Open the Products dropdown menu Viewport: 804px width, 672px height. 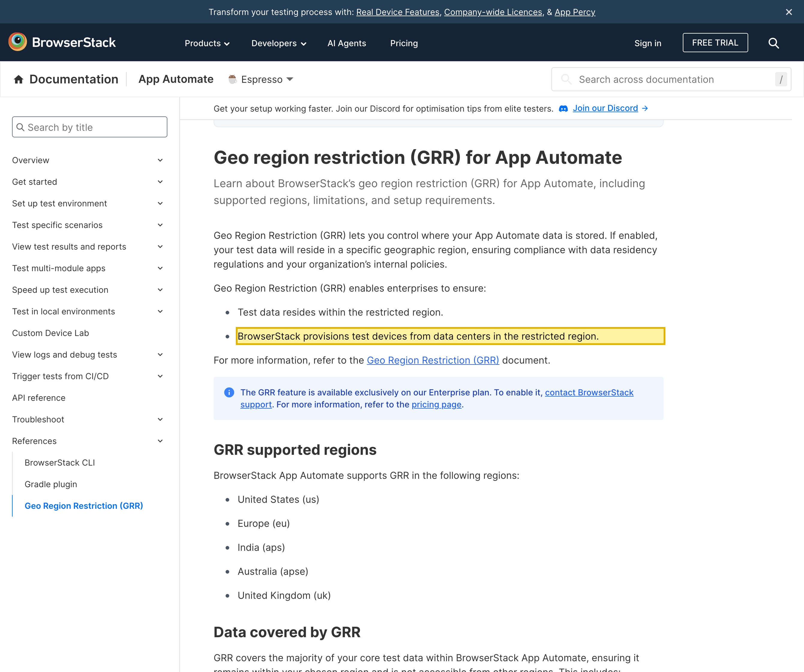(207, 43)
